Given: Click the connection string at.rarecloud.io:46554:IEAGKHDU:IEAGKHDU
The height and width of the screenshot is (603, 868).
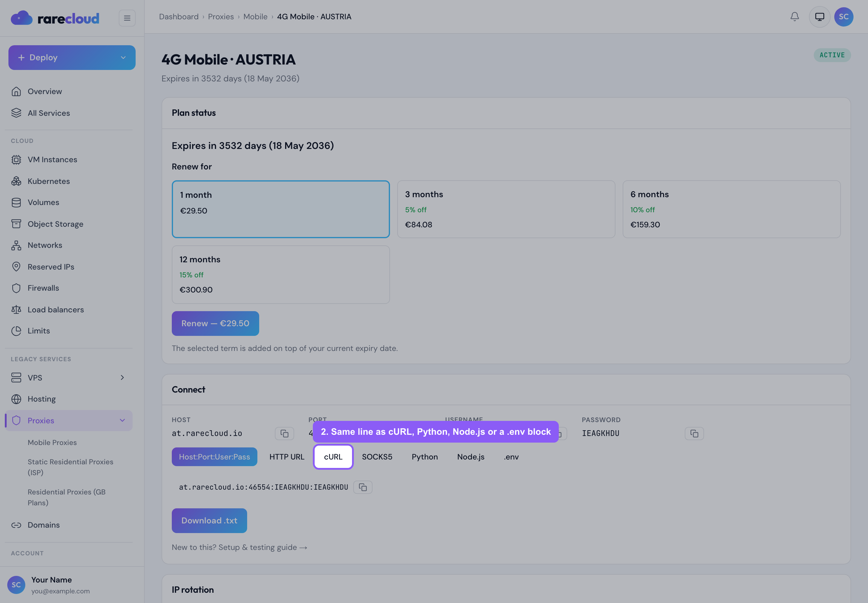Looking at the screenshot, I should (264, 487).
